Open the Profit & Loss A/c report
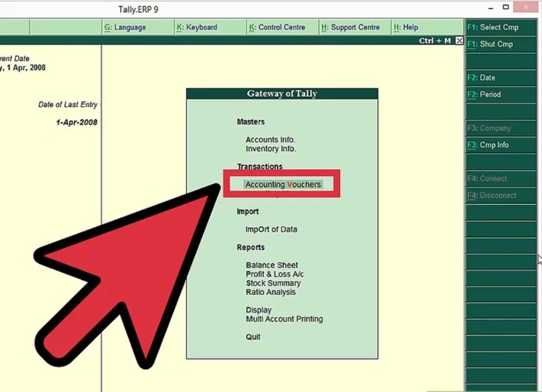This screenshot has width=542, height=392. [275, 274]
